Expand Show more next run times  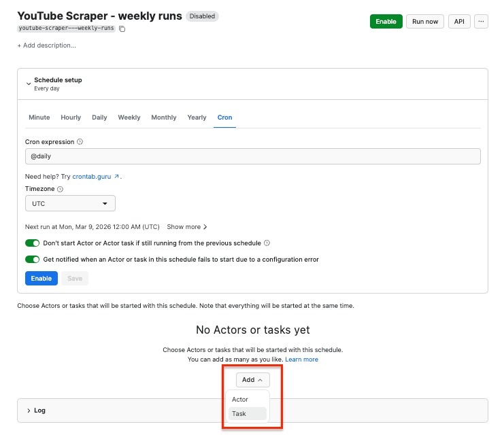pos(187,227)
